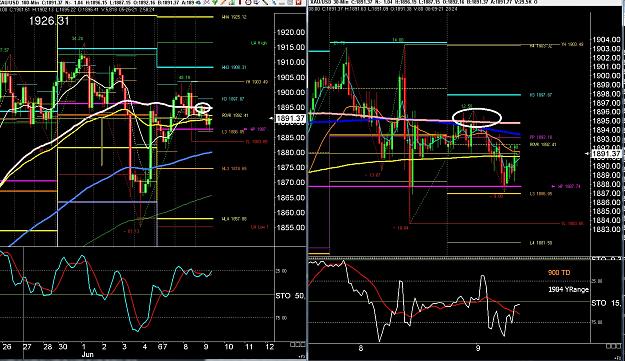This screenshot has height=361, width=625.
Task: Click the L4 High level label
Action: point(259,43)
